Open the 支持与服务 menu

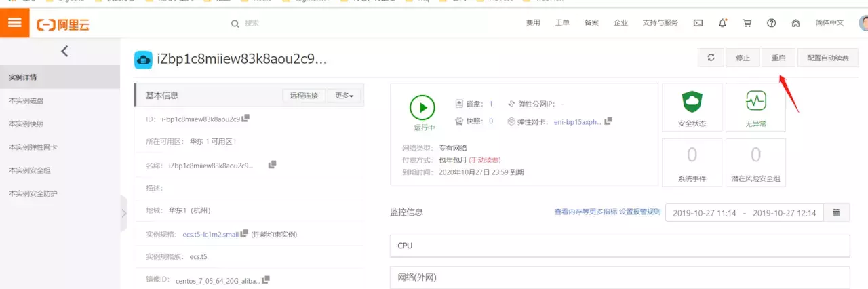point(660,23)
